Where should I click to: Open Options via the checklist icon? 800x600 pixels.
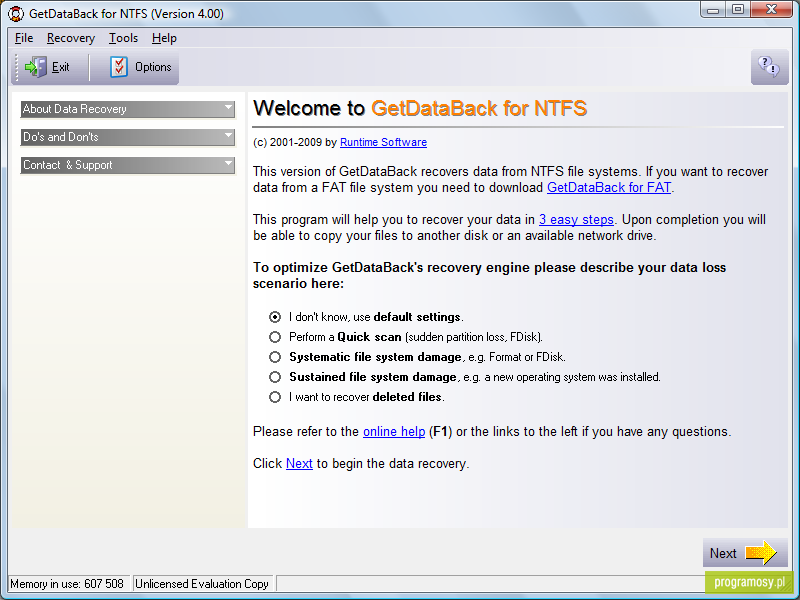click(x=119, y=67)
